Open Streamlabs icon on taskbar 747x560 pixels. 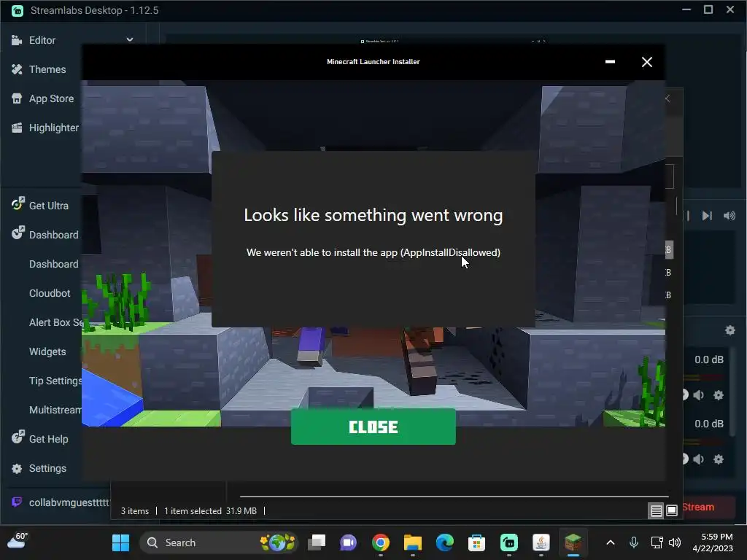click(x=508, y=542)
